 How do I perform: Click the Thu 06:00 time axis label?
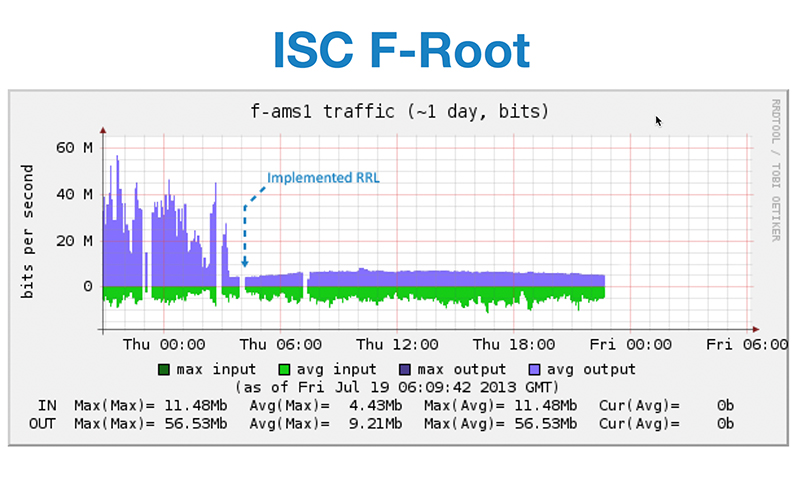278,344
